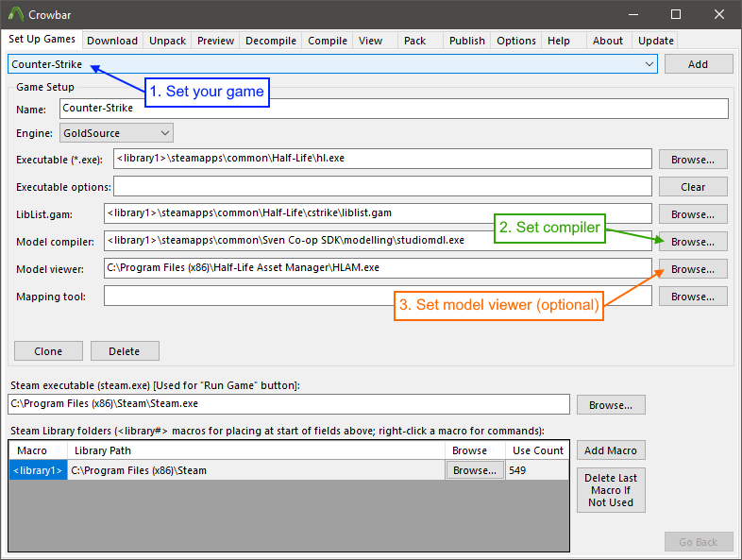Image resolution: width=742 pixels, height=560 pixels.
Task: Click the LibList.gam path field
Action: tap(378, 213)
